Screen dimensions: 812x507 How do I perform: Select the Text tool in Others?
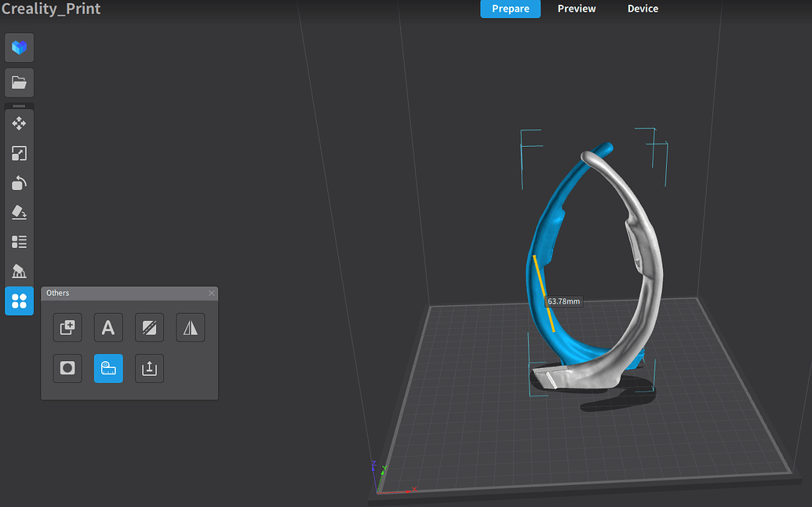(108, 327)
